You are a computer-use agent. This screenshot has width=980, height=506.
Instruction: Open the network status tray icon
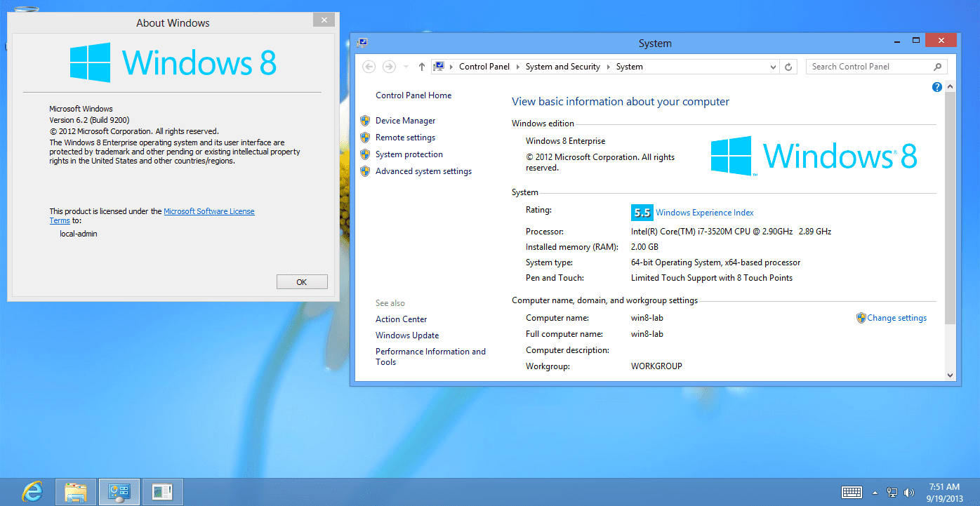point(892,493)
